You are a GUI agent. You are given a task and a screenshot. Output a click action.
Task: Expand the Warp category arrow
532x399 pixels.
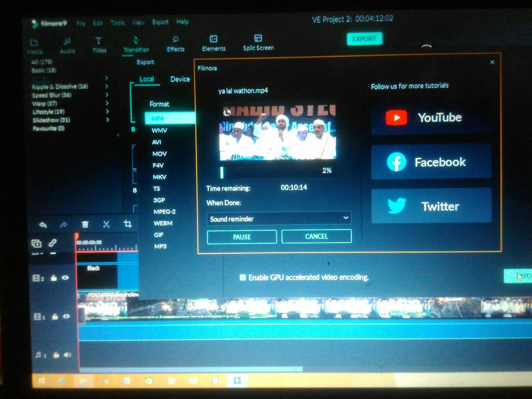click(107, 103)
